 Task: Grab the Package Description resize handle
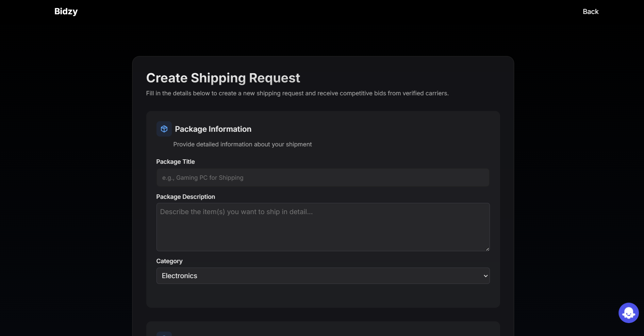click(x=488, y=249)
